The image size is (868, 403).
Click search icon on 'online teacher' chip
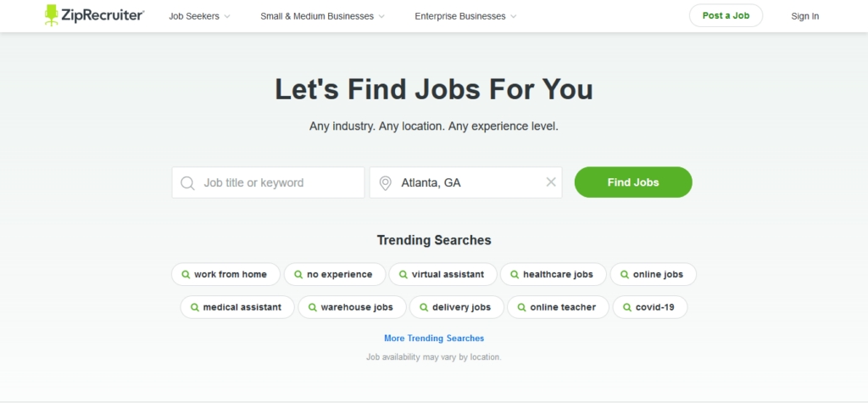520,306
